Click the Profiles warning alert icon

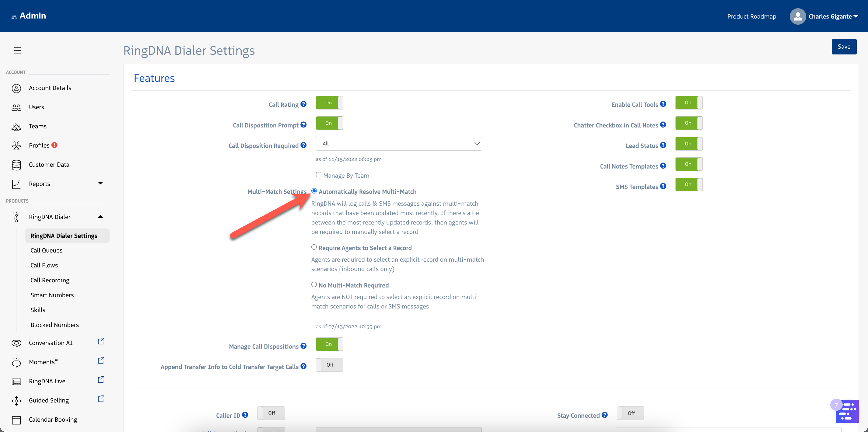(54, 145)
